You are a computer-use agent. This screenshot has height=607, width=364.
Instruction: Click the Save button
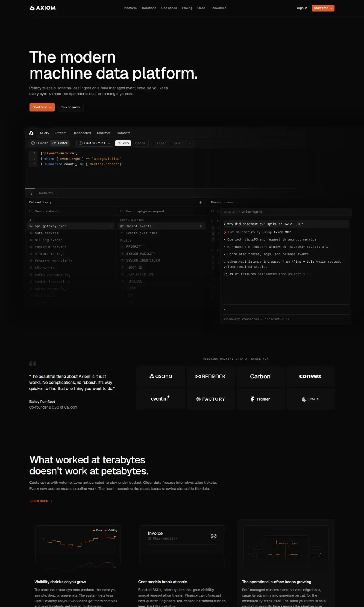click(x=176, y=143)
